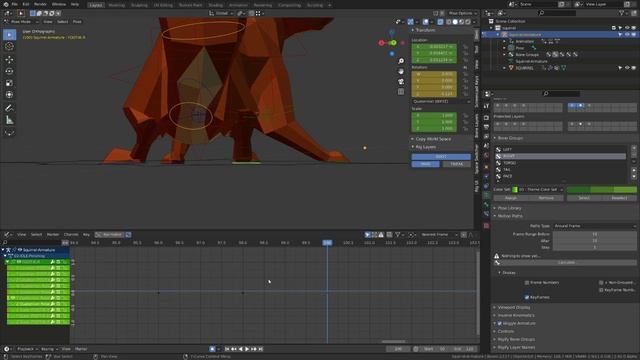The height and width of the screenshot is (360, 640).
Task: Click the Frame Range Before value field
Action: click(595, 234)
